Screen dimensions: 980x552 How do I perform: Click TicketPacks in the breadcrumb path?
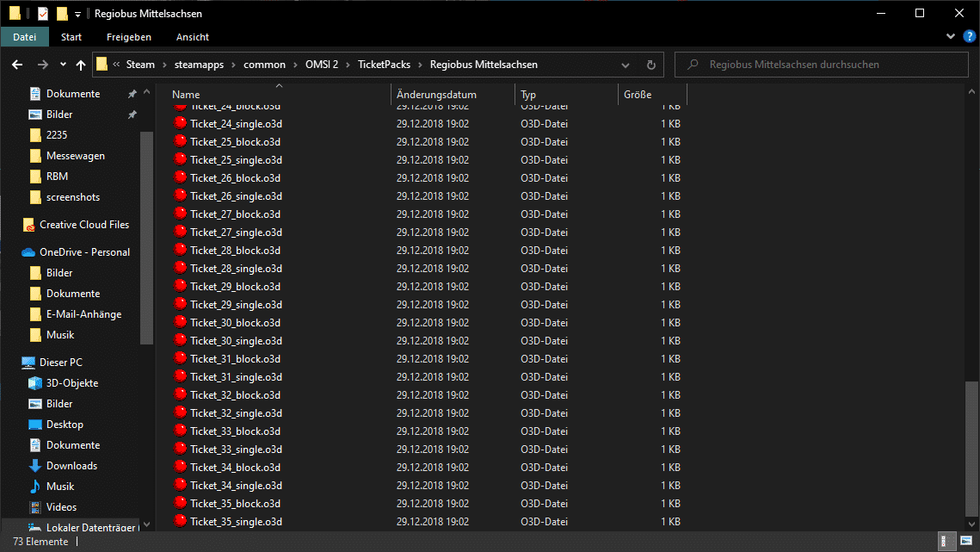[384, 65]
